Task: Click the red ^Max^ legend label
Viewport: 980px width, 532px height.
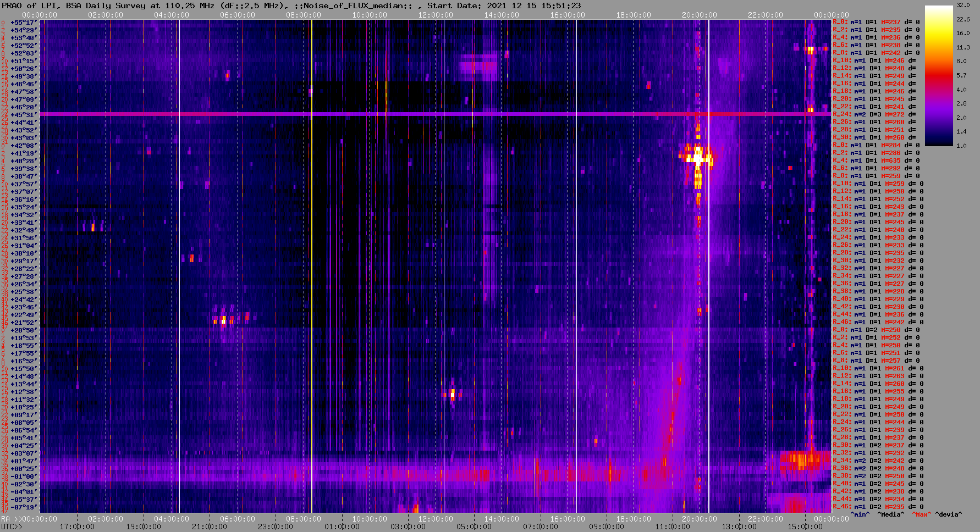Action: [x=922, y=514]
